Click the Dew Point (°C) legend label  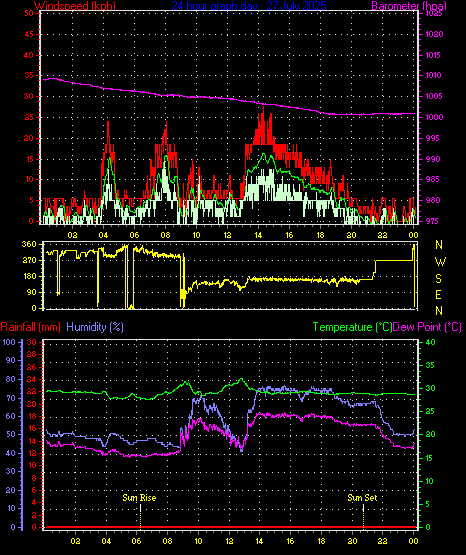pyautogui.click(x=427, y=327)
